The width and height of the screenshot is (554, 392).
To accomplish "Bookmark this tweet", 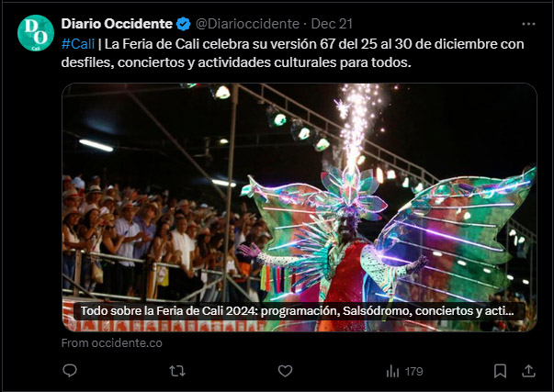I will point(500,371).
